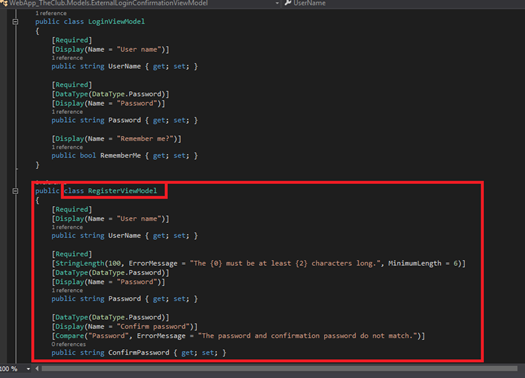Click Password property name in LoginViewModel
525x378 pixels.
click(125, 120)
